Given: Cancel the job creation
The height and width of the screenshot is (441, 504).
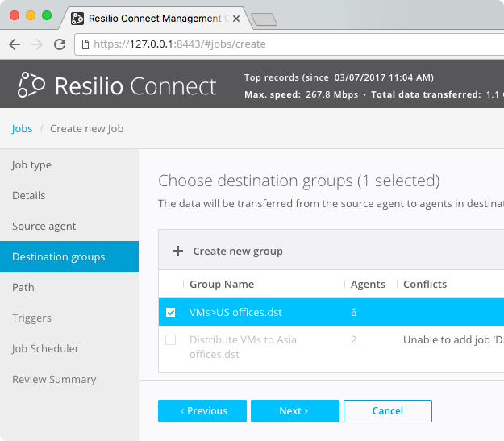Looking at the screenshot, I should pyautogui.click(x=388, y=411).
